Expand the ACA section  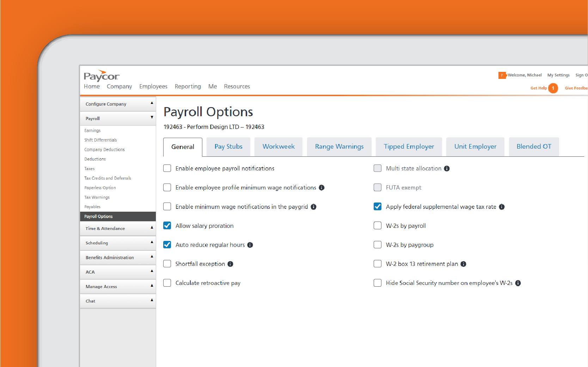[118, 272]
